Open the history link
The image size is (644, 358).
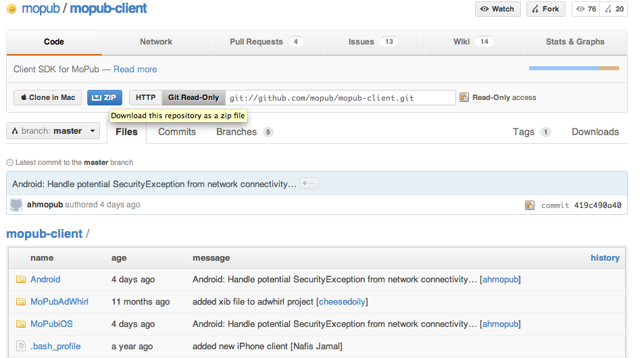pyautogui.click(x=605, y=258)
